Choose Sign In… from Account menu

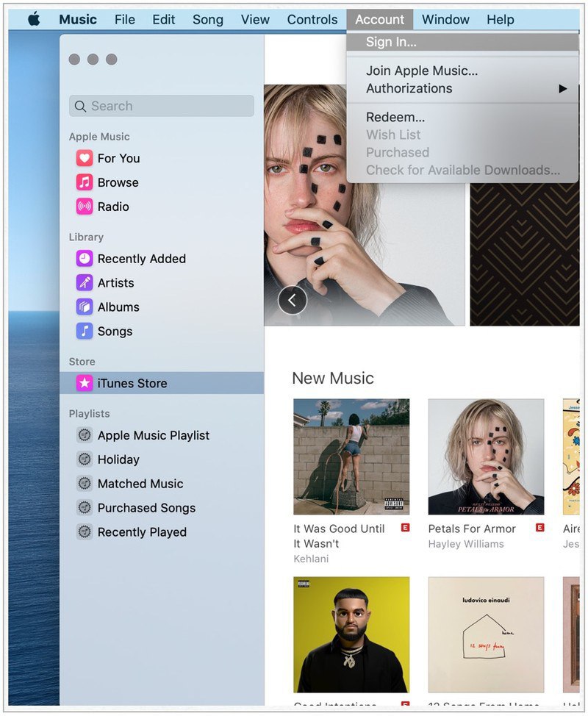tap(391, 42)
